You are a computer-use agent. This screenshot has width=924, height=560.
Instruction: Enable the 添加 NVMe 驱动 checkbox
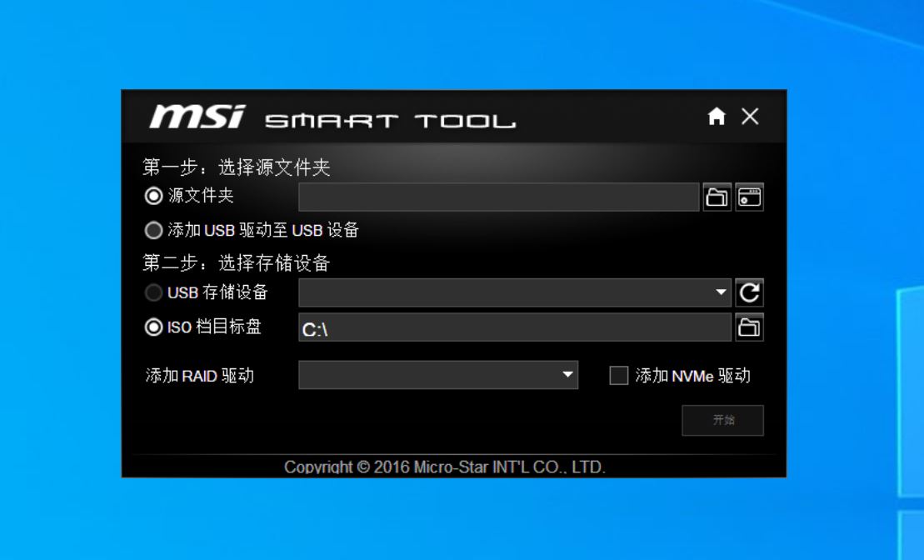click(x=618, y=376)
